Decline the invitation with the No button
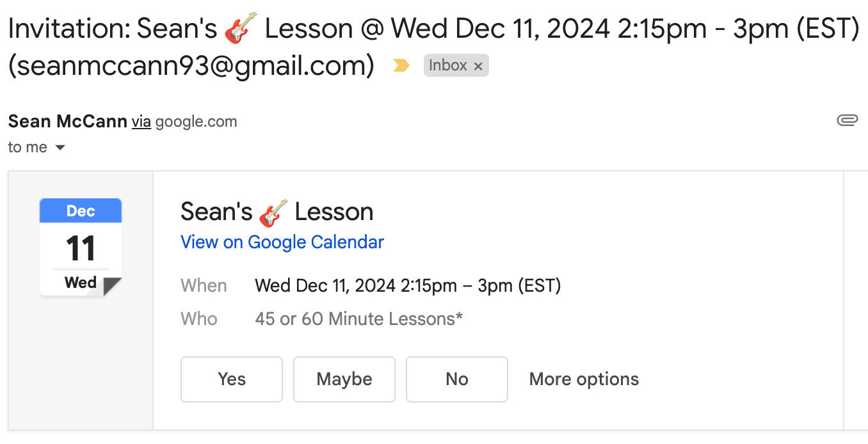868x444 pixels. click(457, 379)
